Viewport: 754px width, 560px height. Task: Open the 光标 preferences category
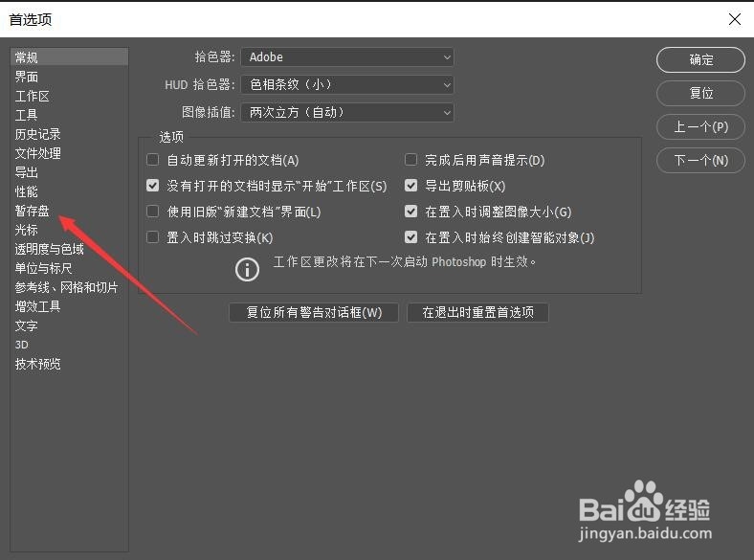click(x=27, y=230)
